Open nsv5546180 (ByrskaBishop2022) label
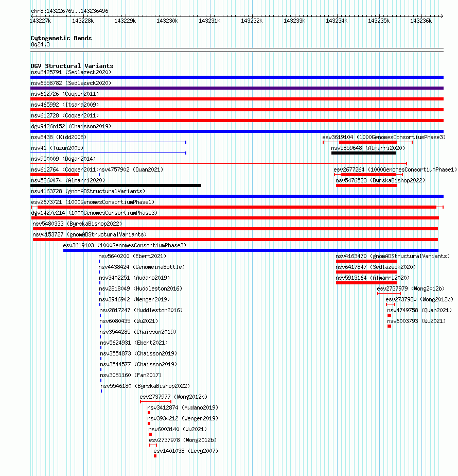 click(145, 386)
